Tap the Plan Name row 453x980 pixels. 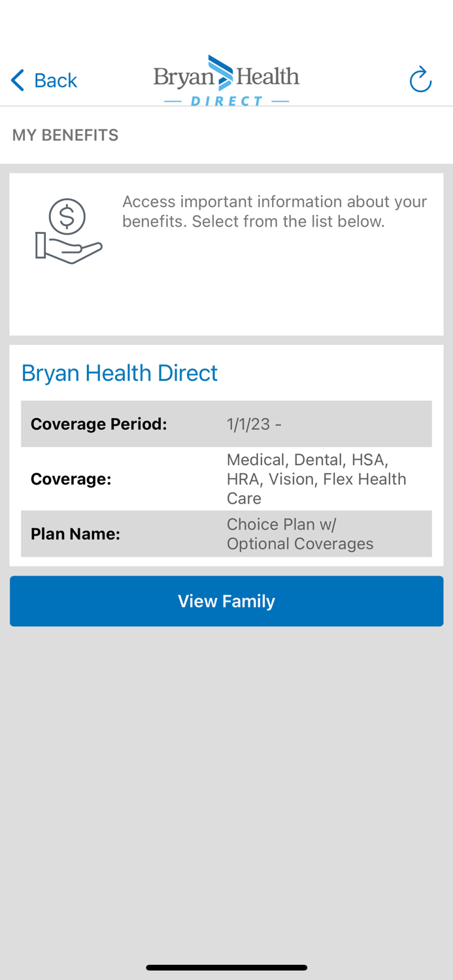[x=226, y=534]
